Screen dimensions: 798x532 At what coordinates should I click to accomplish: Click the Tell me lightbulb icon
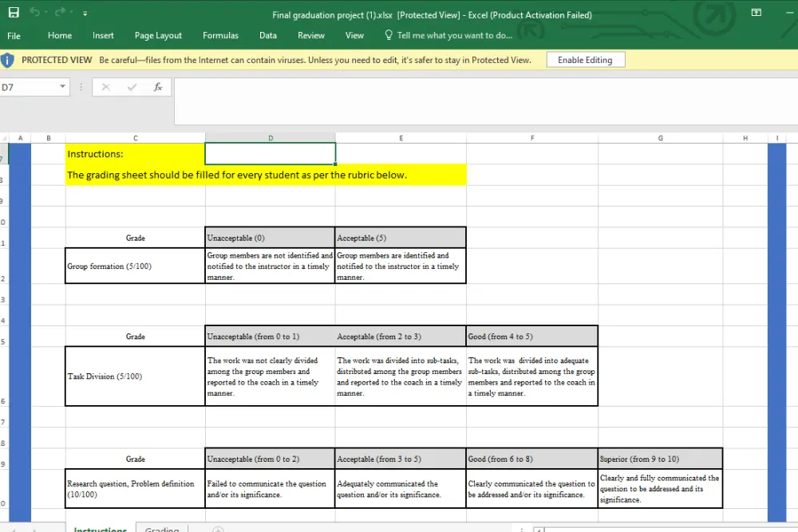(389, 35)
